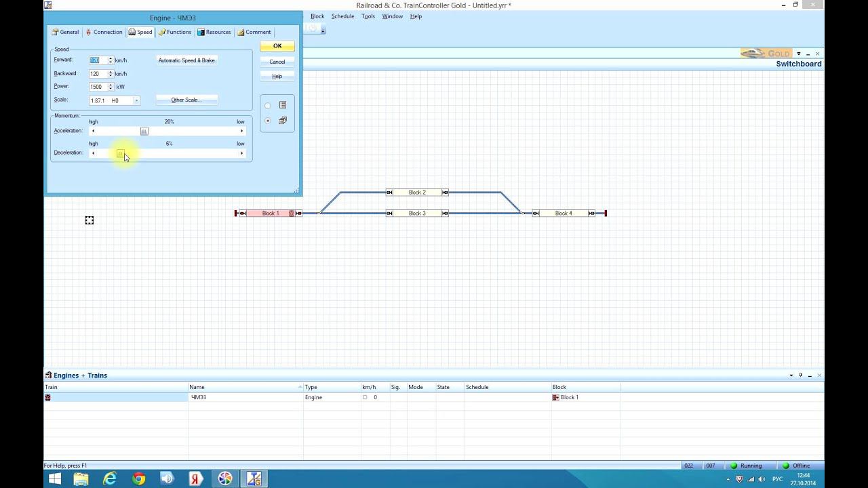Select the Speed tab
Viewport: 868px width, 488px height.
140,32
